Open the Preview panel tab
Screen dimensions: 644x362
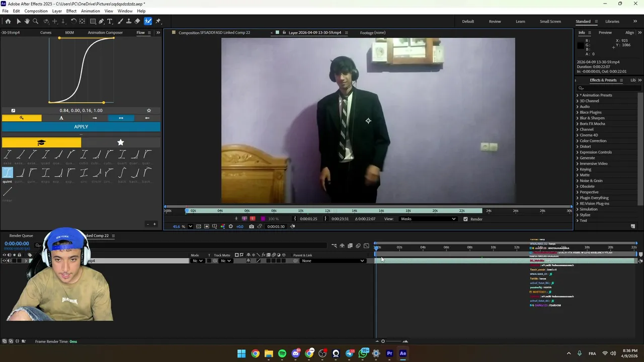605,33
